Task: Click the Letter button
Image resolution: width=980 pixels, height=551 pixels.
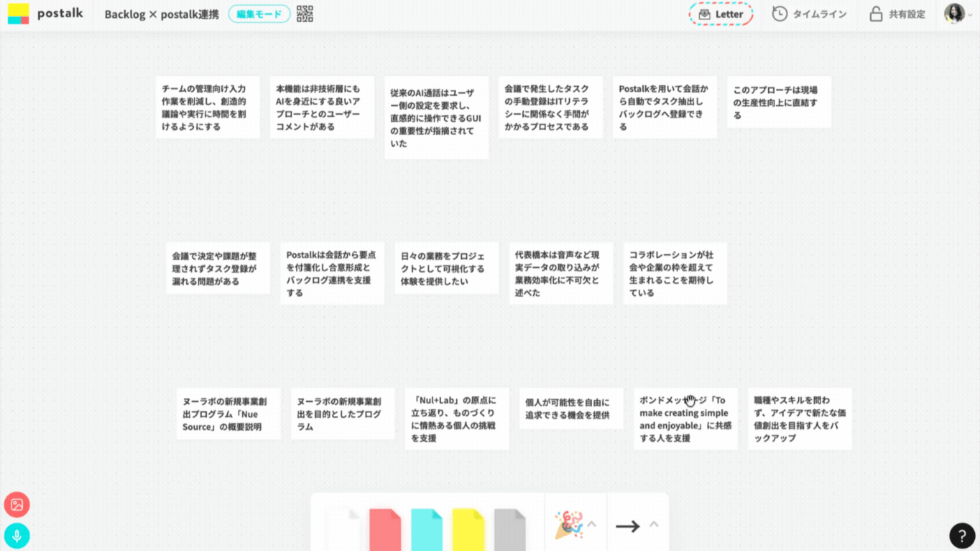Action: 721,14
